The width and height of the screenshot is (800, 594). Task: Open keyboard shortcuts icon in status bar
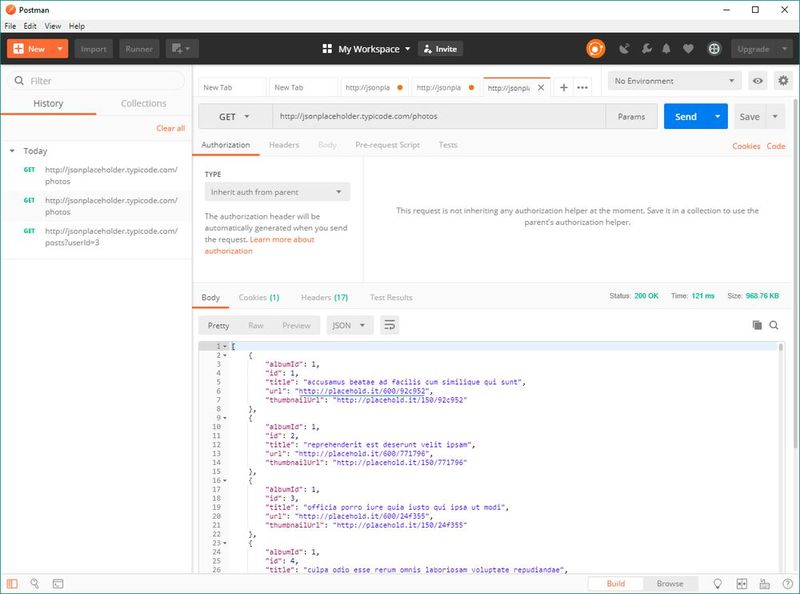764,583
